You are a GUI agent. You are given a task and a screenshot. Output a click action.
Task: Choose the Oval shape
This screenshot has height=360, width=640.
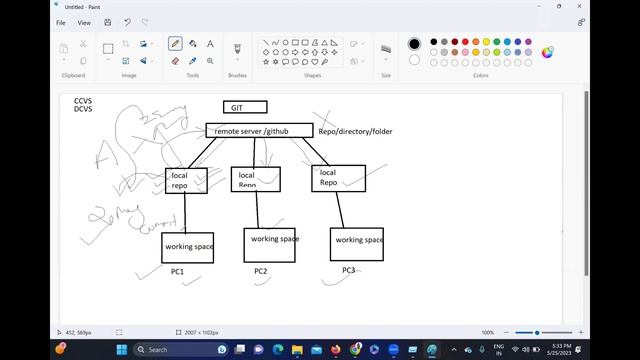coord(285,42)
